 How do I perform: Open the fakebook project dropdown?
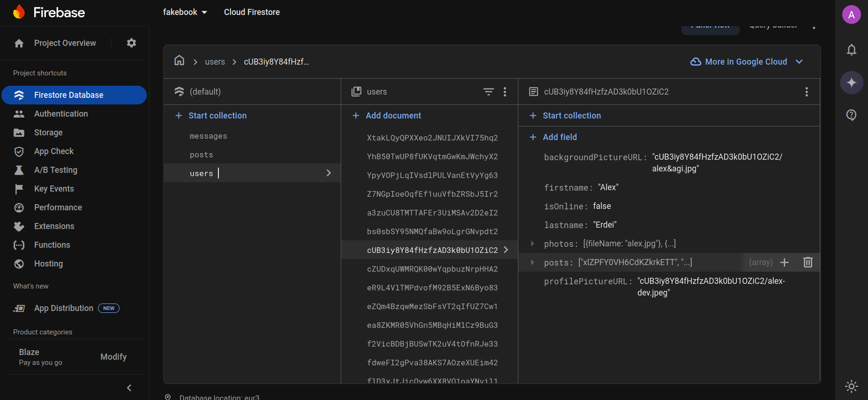[185, 12]
